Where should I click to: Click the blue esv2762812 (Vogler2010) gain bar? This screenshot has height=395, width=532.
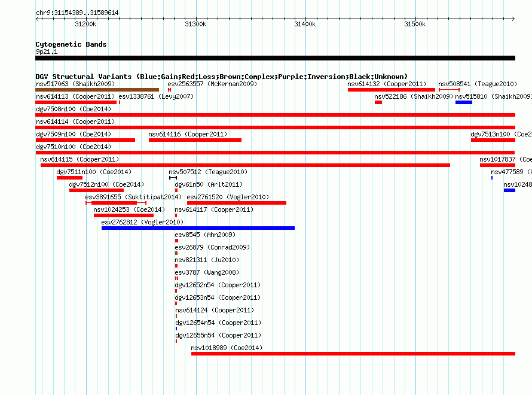point(198,228)
